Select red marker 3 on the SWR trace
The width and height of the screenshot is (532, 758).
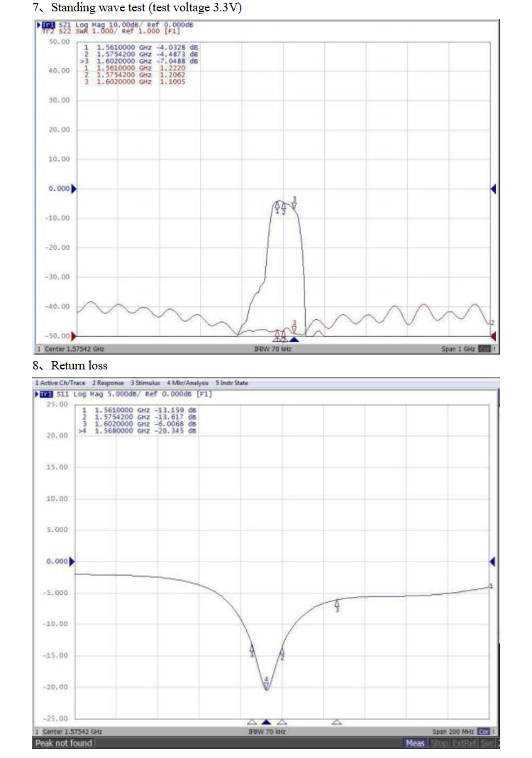tap(294, 326)
